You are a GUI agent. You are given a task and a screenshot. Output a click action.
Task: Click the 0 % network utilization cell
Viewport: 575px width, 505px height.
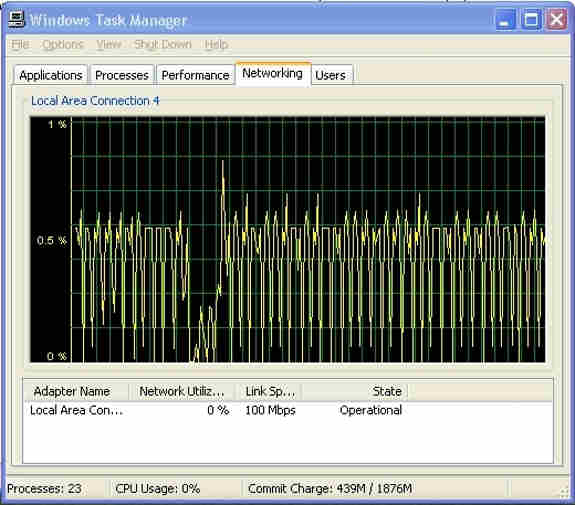(218, 410)
